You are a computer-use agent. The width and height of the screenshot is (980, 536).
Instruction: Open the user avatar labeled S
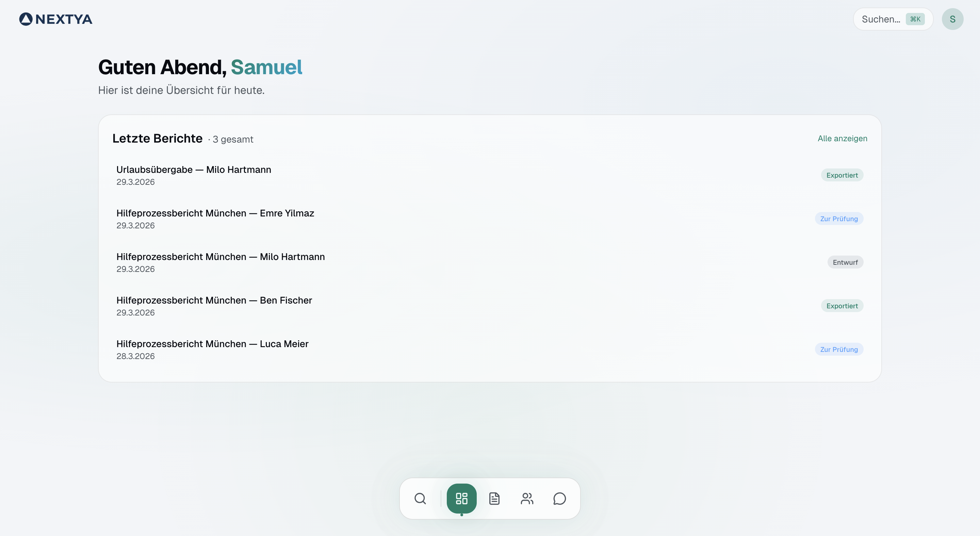(952, 19)
